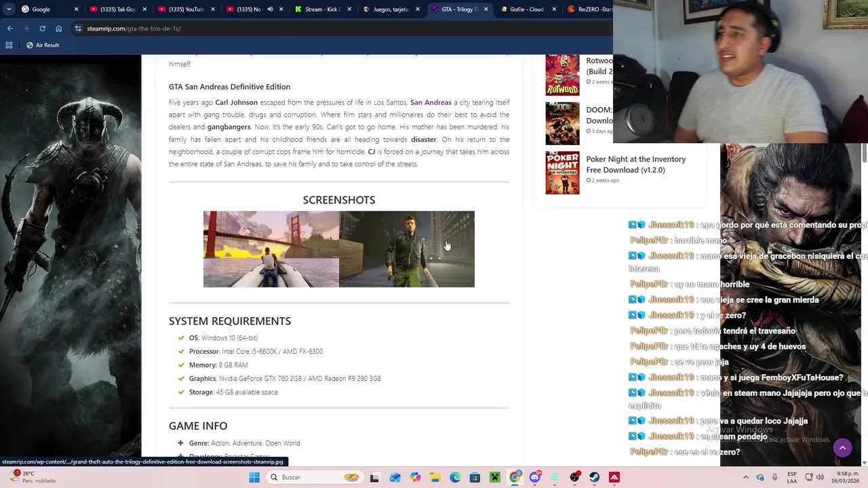Open the clock showing 9:58 p. m.
The height and width of the screenshot is (488, 868).
coord(845,477)
